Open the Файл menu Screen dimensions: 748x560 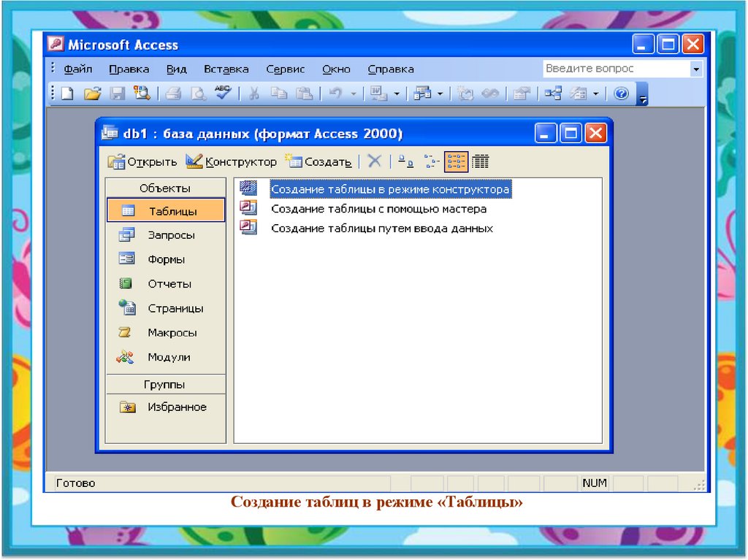coord(77,69)
